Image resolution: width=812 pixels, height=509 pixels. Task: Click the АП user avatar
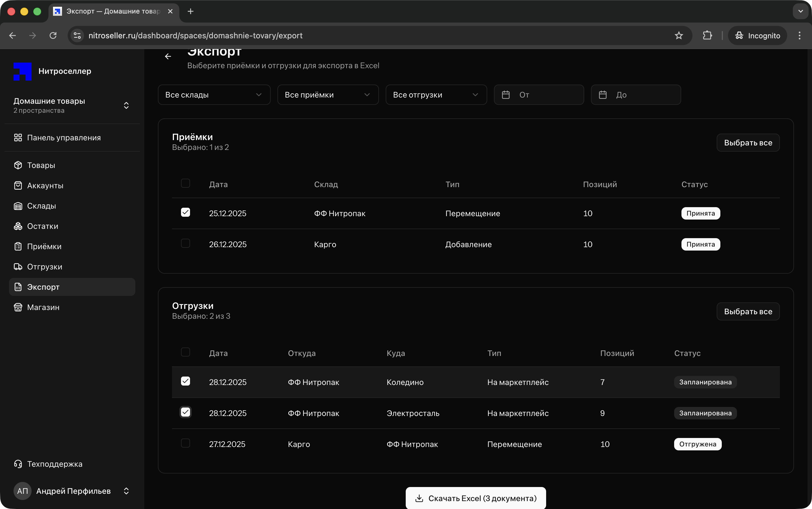(x=22, y=491)
